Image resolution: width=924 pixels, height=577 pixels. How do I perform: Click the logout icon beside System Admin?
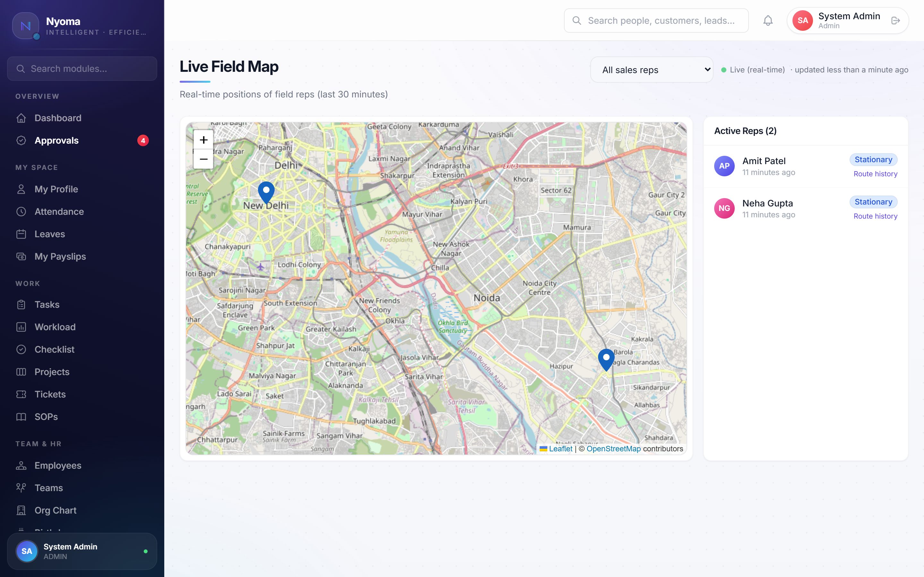pyautogui.click(x=895, y=21)
